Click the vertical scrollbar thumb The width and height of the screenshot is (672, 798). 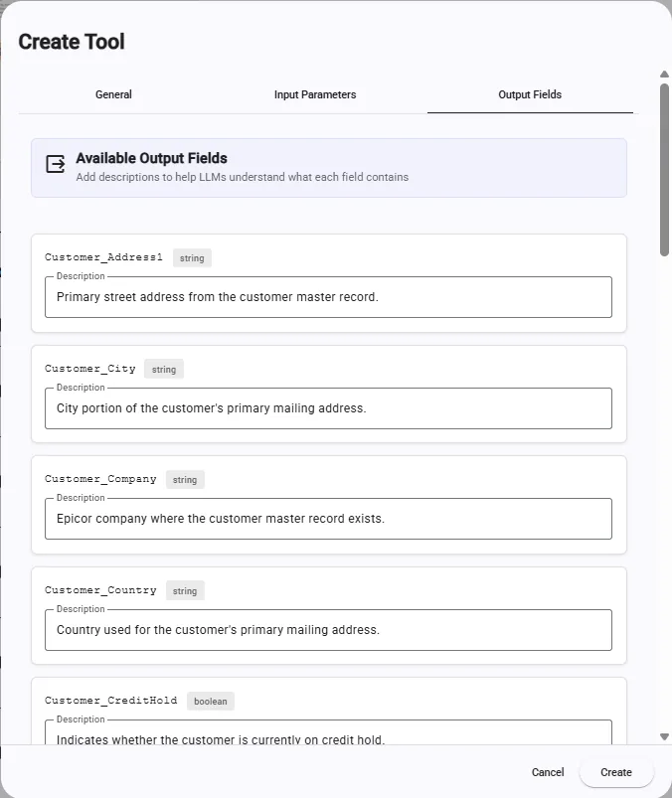coord(664,170)
